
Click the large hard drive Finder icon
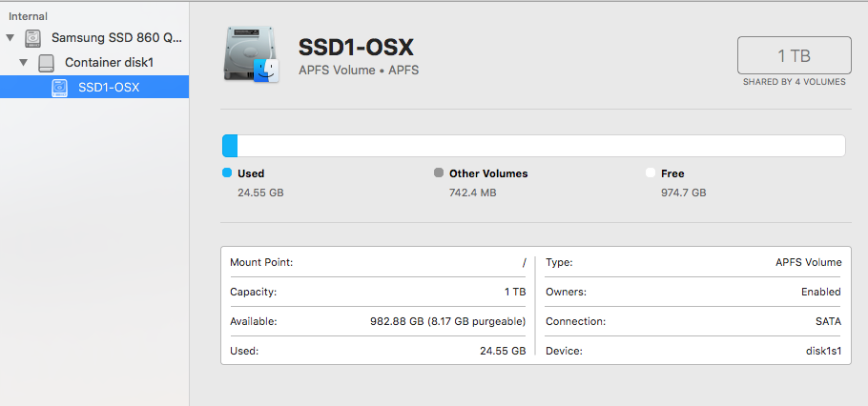[x=252, y=54]
